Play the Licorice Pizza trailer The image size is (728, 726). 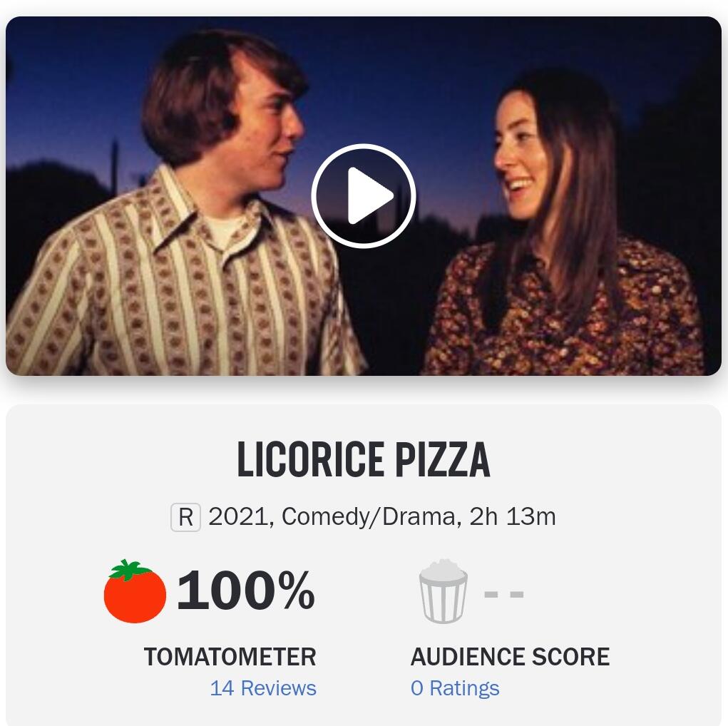click(x=364, y=196)
